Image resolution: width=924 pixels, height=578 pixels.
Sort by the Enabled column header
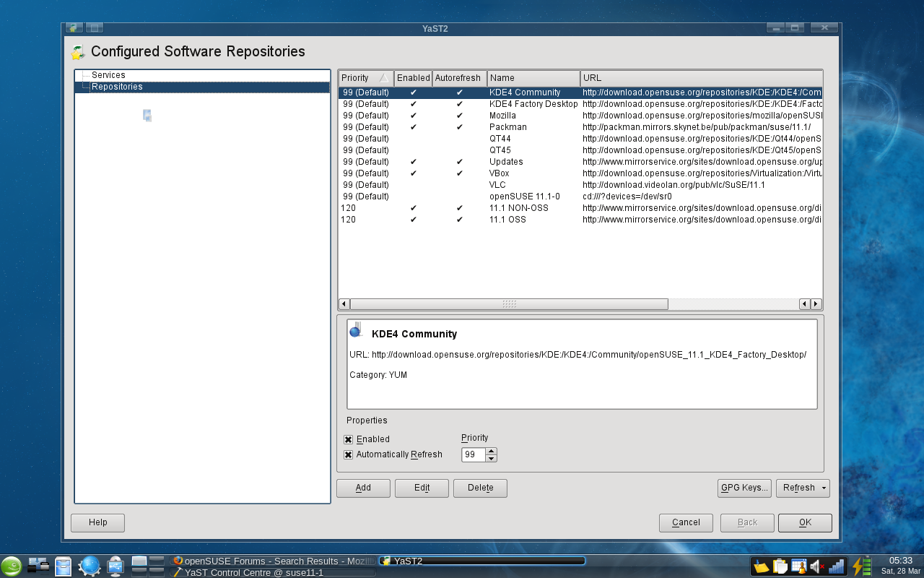[x=413, y=78]
